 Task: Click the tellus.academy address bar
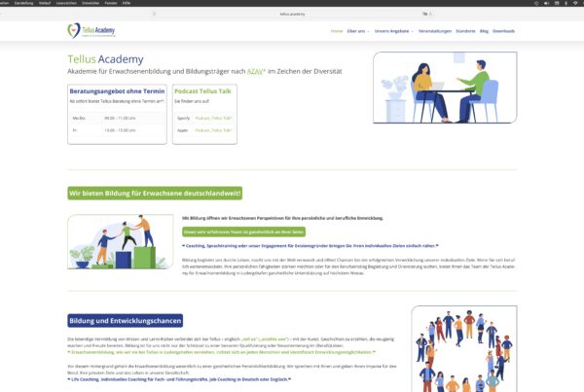[x=292, y=14]
